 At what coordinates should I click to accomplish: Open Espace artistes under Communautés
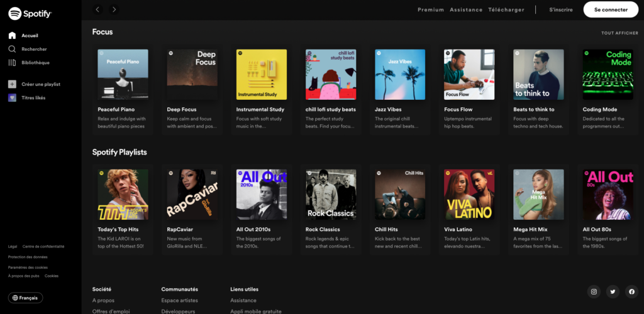pyautogui.click(x=179, y=300)
